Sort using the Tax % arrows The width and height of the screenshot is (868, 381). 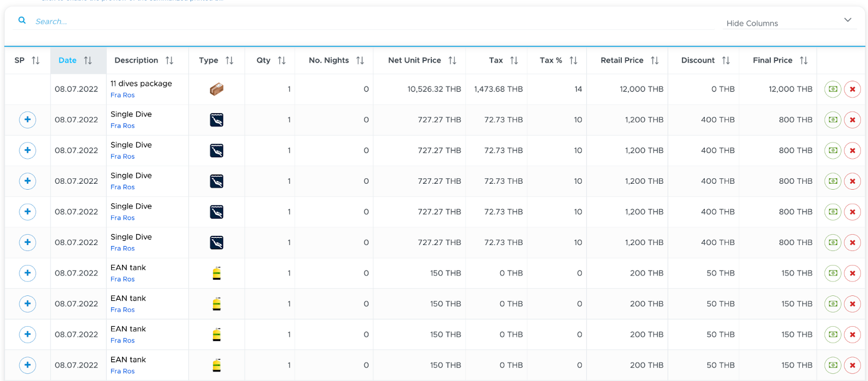click(573, 61)
